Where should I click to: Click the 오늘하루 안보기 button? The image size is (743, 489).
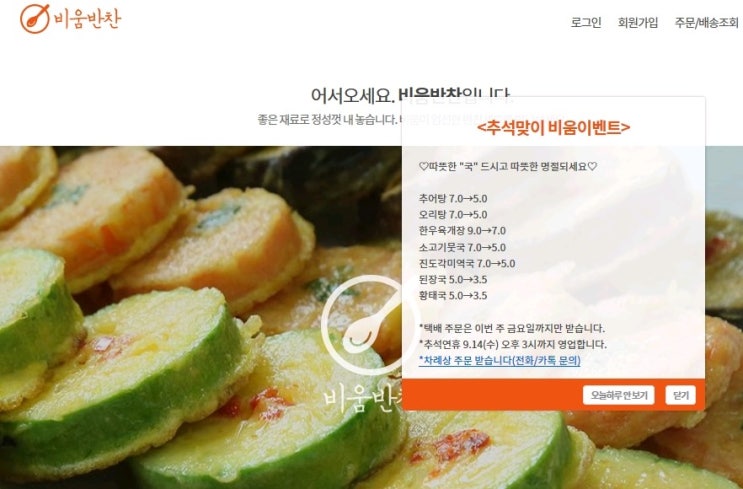(x=618, y=395)
